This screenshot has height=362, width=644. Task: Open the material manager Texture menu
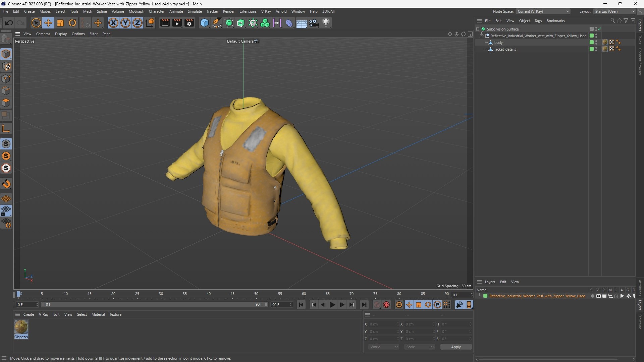pyautogui.click(x=115, y=314)
